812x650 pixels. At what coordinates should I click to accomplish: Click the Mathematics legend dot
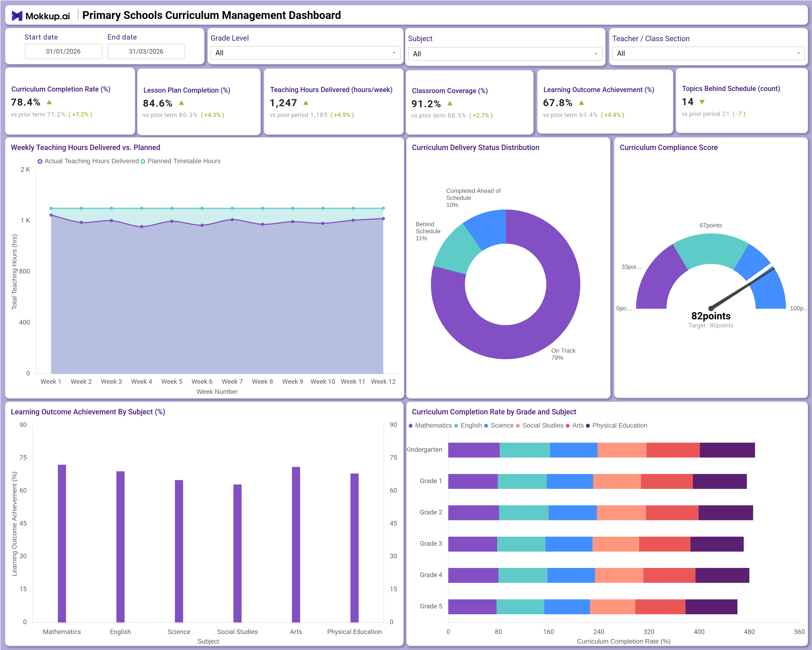(x=411, y=426)
